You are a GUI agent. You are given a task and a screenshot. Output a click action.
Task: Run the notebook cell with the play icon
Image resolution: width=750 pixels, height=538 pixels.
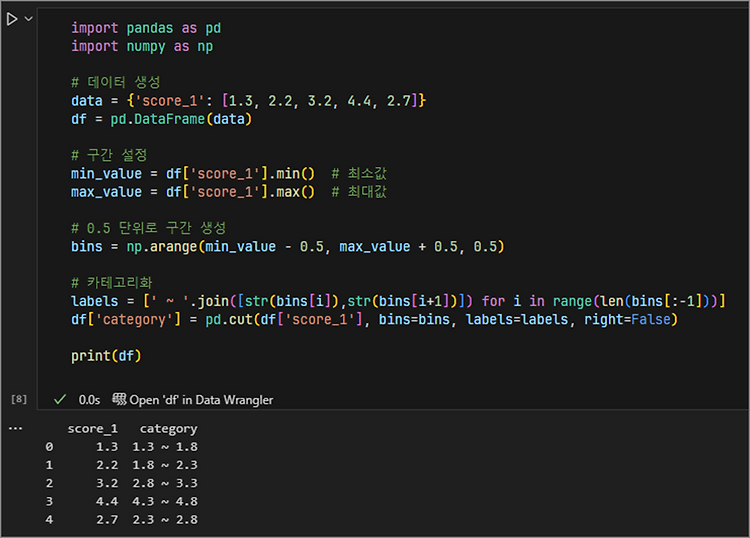[x=12, y=19]
